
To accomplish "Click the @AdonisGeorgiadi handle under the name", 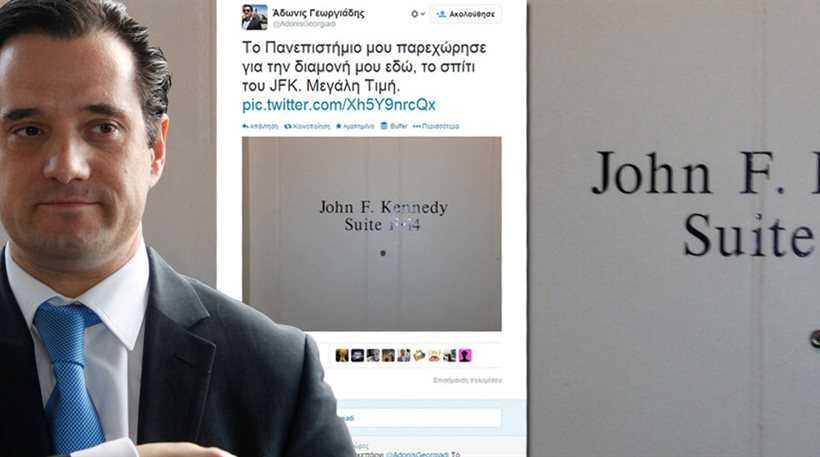I will click(x=304, y=24).
